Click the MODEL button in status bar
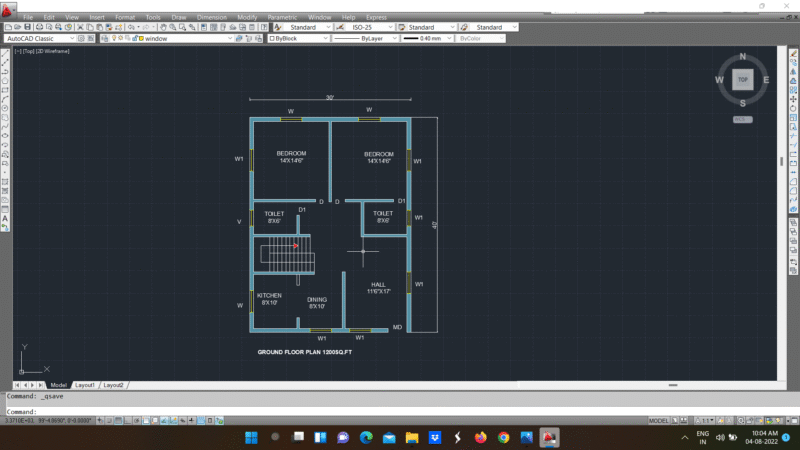800x450 pixels. click(658, 421)
